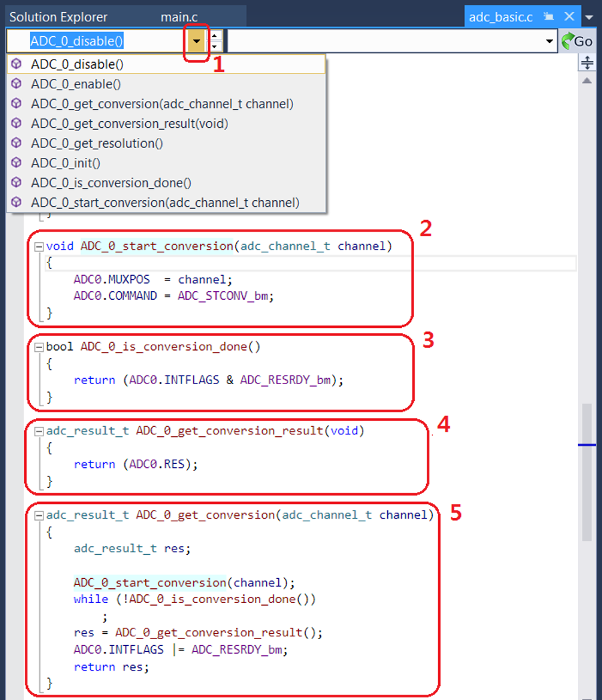Select ADC_0_get_resolution() in the list
602x700 pixels.
coord(166,143)
